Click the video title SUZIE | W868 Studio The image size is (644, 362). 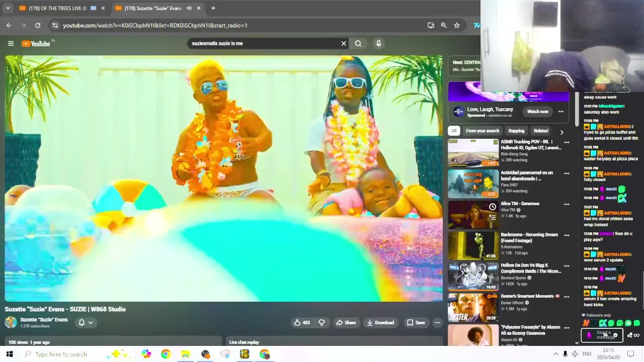click(x=65, y=309)
